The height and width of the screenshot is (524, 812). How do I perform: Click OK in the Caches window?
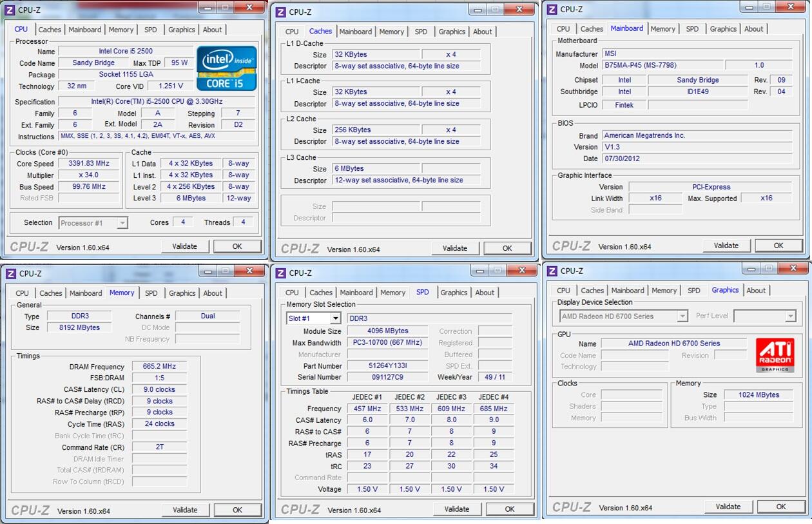click(x=507, y=248)
